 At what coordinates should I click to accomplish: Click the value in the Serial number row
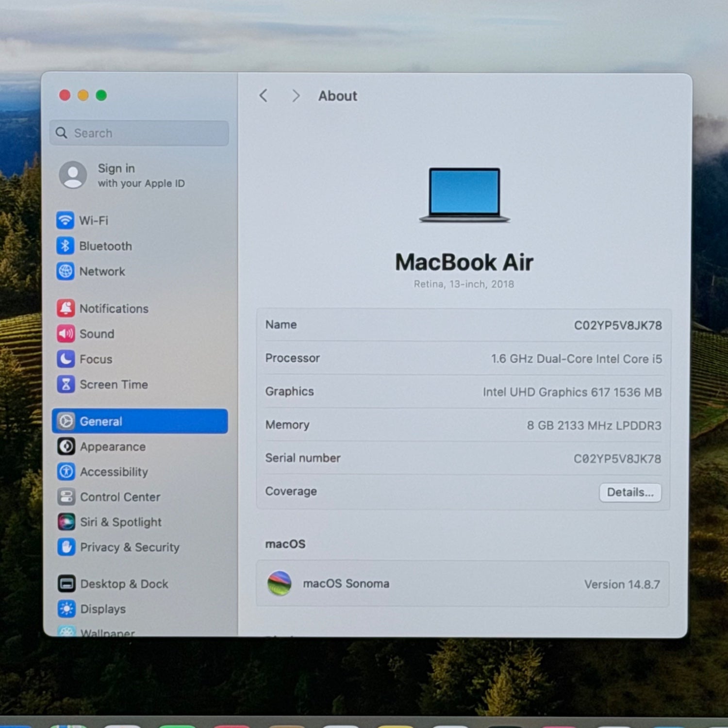click(617, 459)
